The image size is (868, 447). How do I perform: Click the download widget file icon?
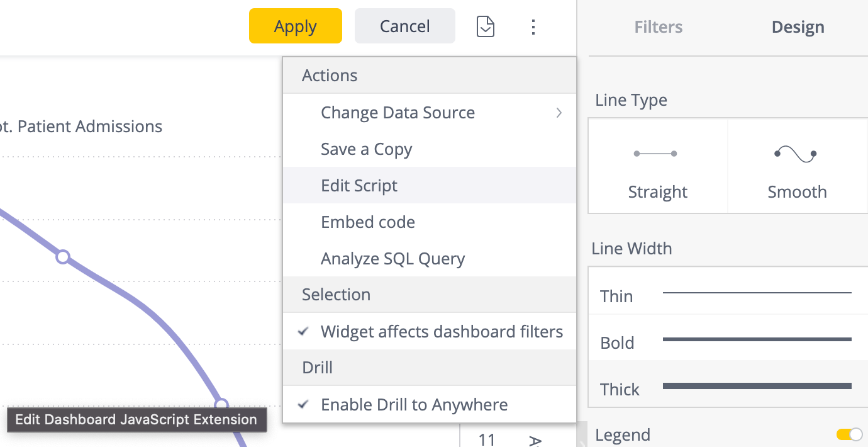click(485, 26)
